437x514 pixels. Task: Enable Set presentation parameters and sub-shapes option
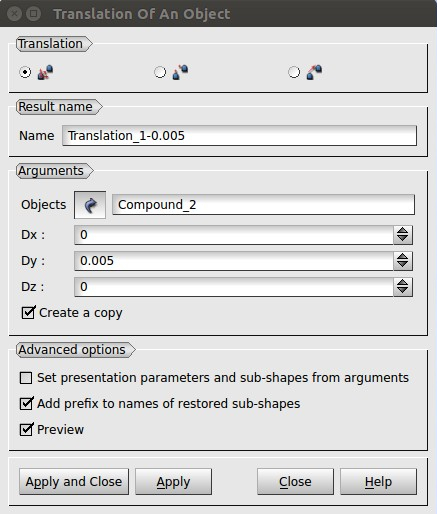click(26, 378)
